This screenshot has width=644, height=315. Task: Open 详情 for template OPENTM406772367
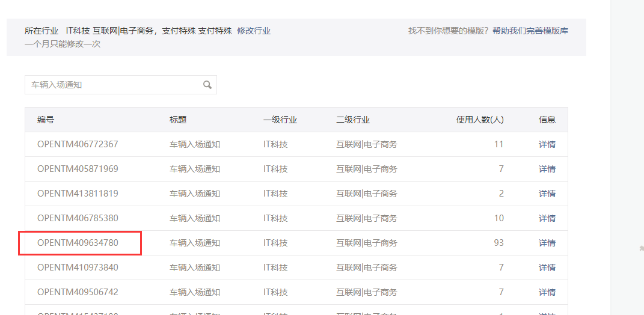coord(547,144)
